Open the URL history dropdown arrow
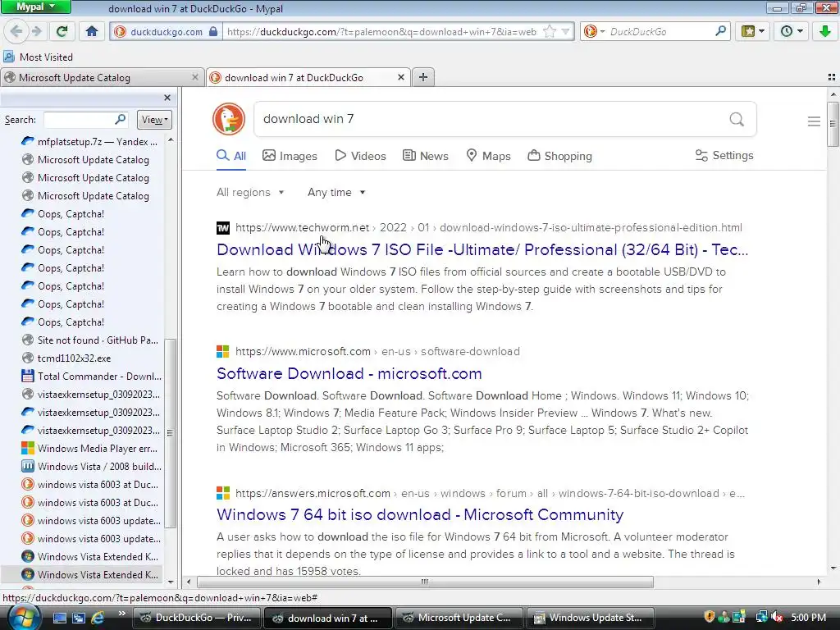Screen dimensions: 840x630 coord(565,32)
